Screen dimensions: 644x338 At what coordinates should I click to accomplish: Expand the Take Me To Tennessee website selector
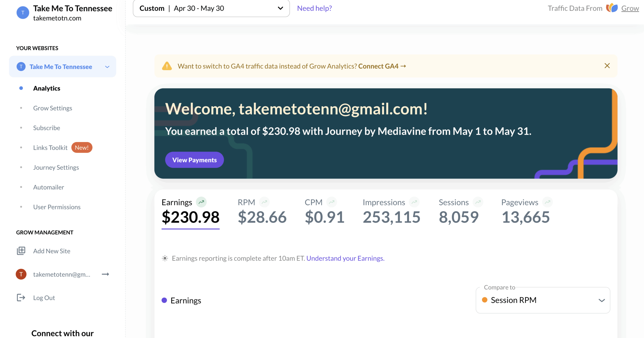[63, 66]
